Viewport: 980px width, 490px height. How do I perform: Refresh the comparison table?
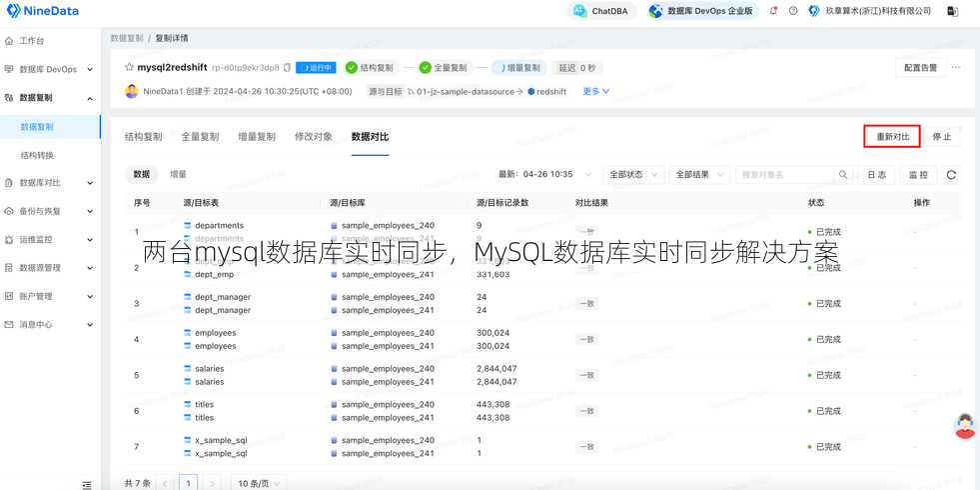pyautogui.click(x=951, y=175)
